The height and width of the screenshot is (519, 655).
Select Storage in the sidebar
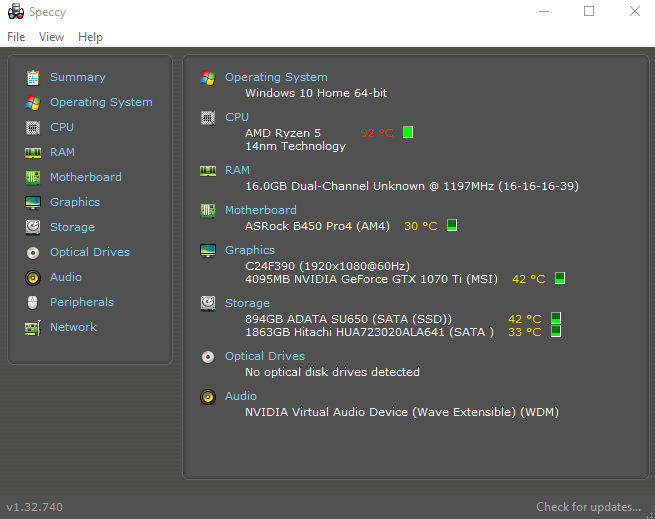72,227
